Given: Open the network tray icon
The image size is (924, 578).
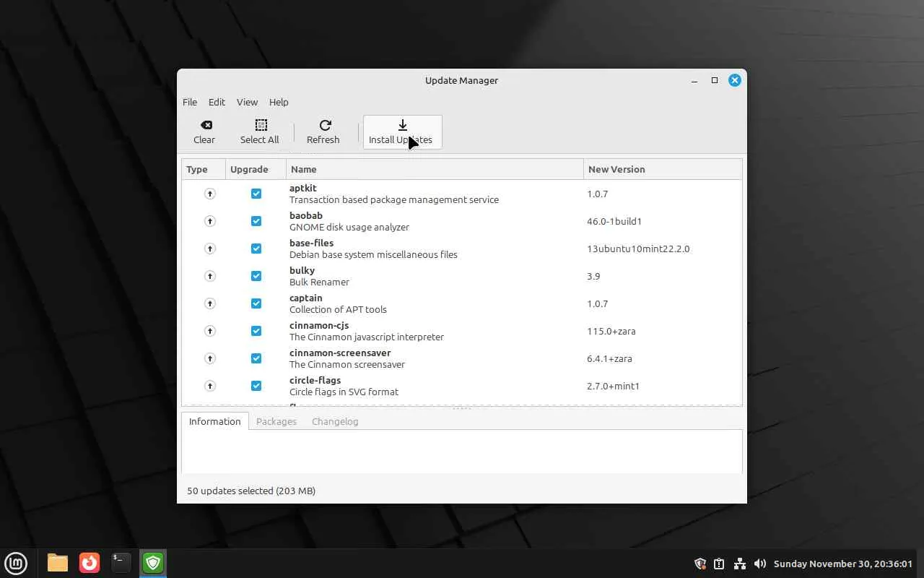Looking at the screenshot, I should [739, 564].
